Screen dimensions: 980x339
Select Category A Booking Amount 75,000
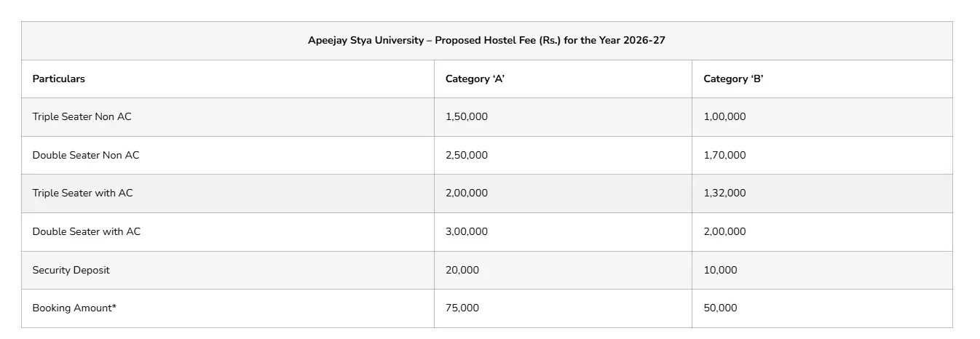point(462,308)
